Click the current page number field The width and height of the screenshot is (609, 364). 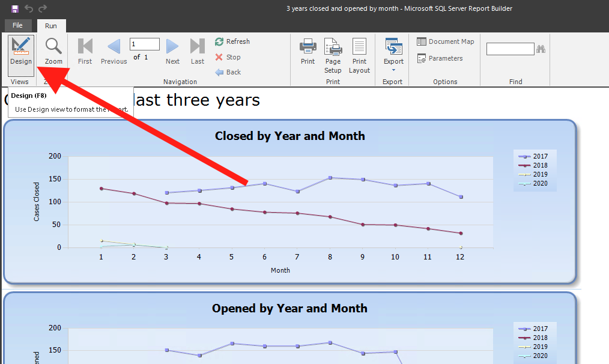[144, 44]
